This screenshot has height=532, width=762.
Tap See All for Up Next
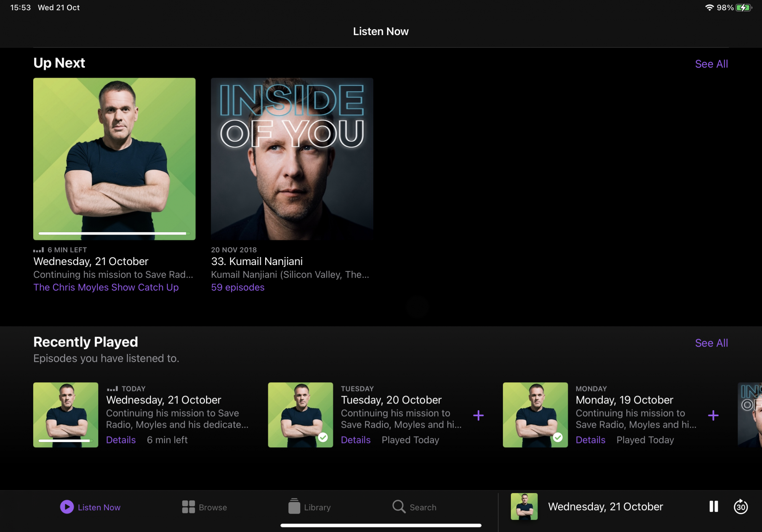(711, 64)
